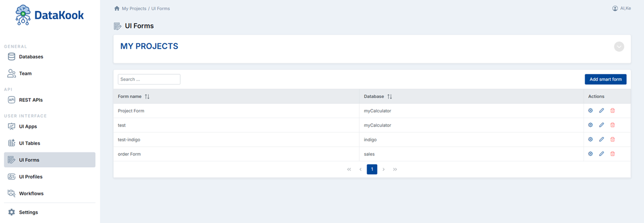Go to first page of results
Screen dimensions: 644x223
(349, 170)
